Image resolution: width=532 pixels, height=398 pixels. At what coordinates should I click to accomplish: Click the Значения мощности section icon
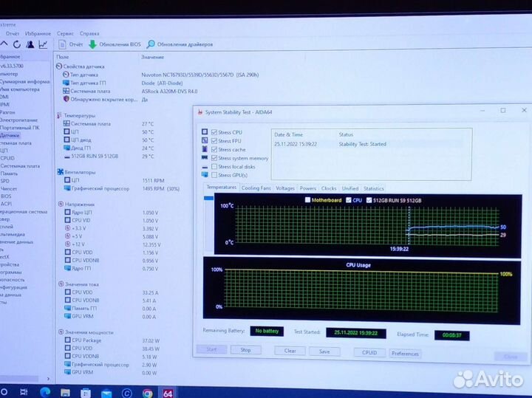coord(61,332)
